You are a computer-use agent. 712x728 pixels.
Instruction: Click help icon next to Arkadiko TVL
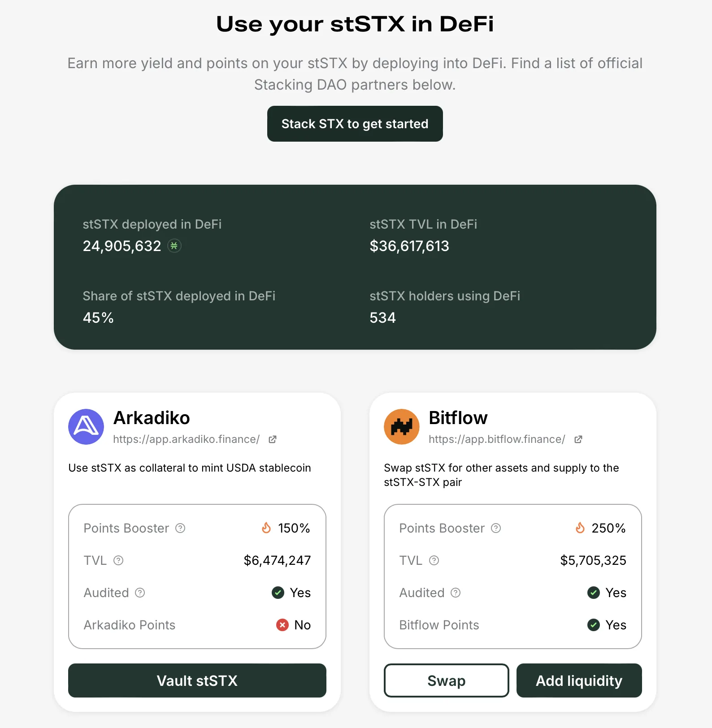click(118, 560)
